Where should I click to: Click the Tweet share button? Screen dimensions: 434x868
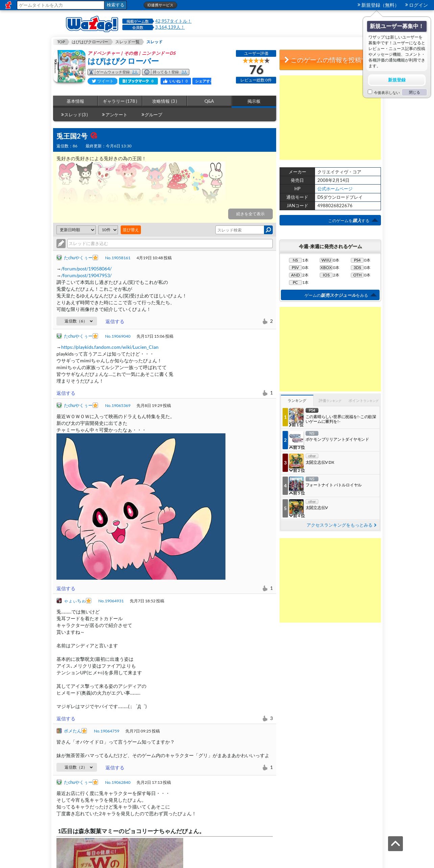point(102,81)
